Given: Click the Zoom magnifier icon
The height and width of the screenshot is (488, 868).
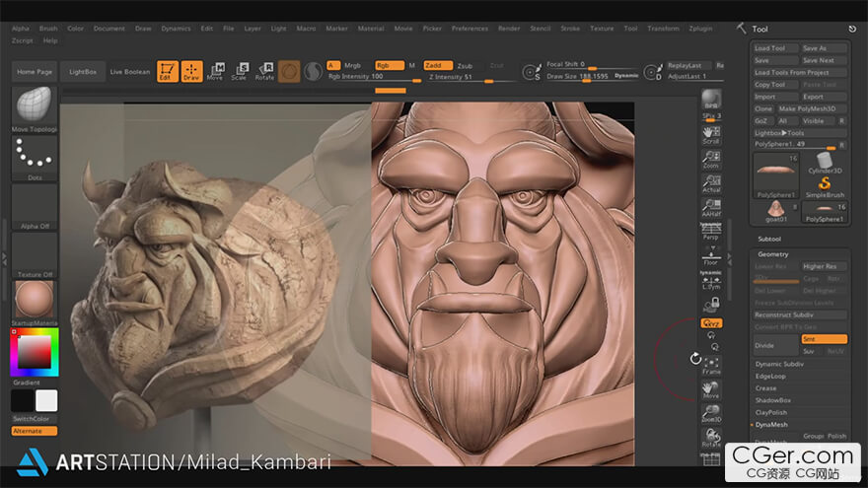Looking at the screenshot, I should click(x=711, y=160).
